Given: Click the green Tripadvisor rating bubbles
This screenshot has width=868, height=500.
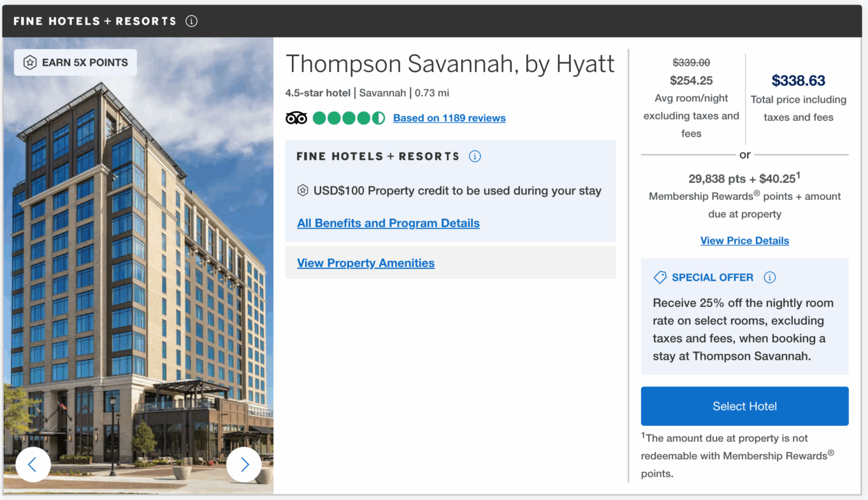Looking at the screenshot, I should click(x=349, y=118).
